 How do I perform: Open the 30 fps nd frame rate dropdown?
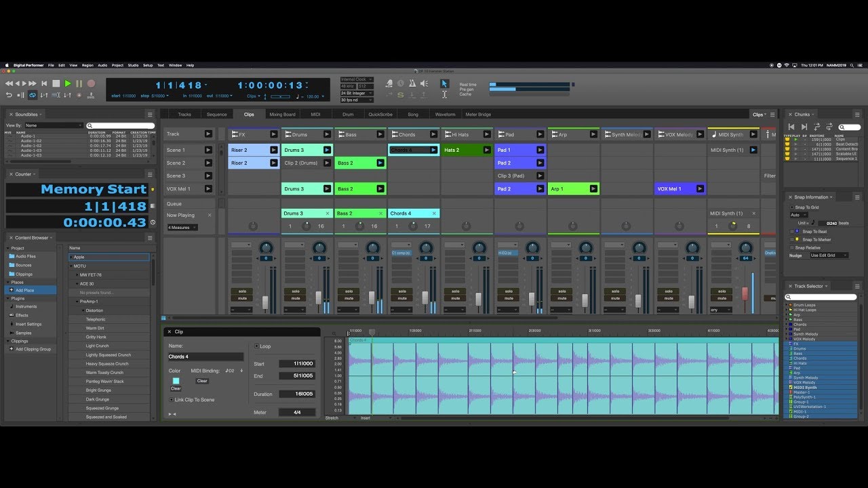(x=356, y=99)
